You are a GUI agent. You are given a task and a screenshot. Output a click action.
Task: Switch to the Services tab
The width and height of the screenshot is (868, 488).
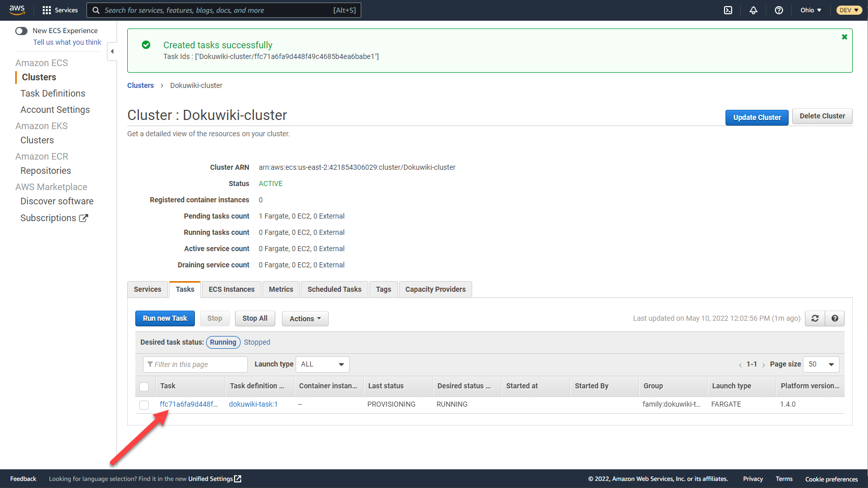click(x=148, y=289)
